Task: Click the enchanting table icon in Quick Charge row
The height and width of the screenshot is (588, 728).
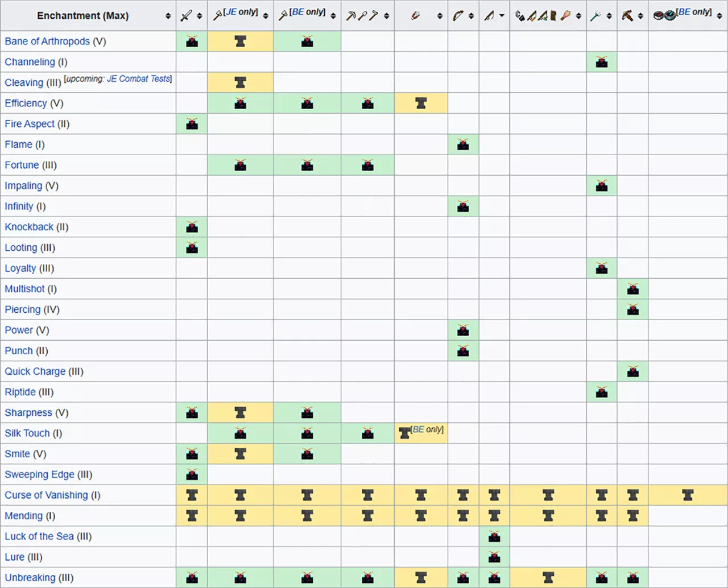Action: coord(633,371)
